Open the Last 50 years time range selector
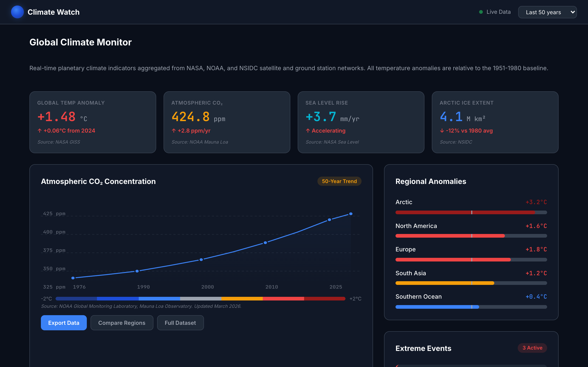 547,12
